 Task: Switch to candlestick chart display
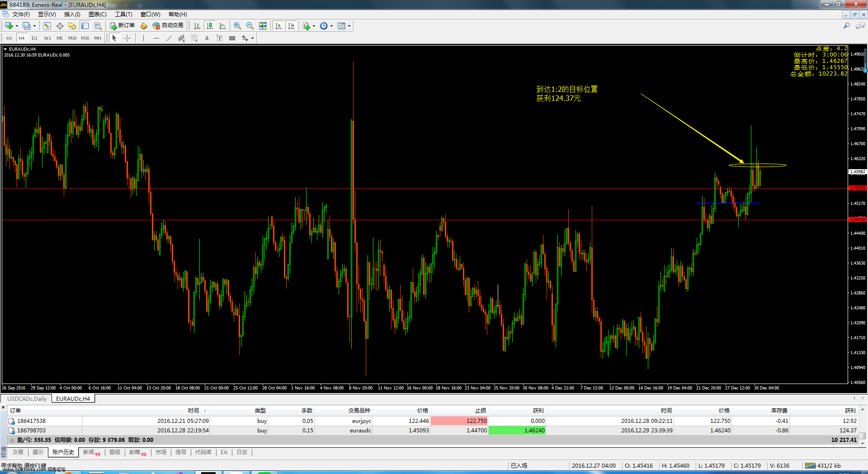coord(210,26)
